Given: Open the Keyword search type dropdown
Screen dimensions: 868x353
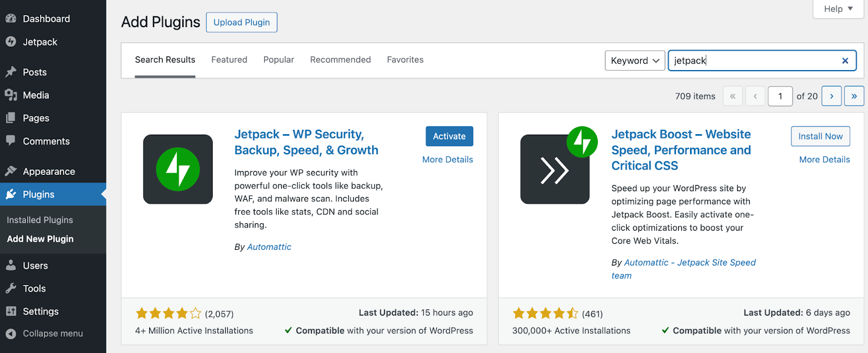Looking at the screenshot, I should click(x=635, y=61).
